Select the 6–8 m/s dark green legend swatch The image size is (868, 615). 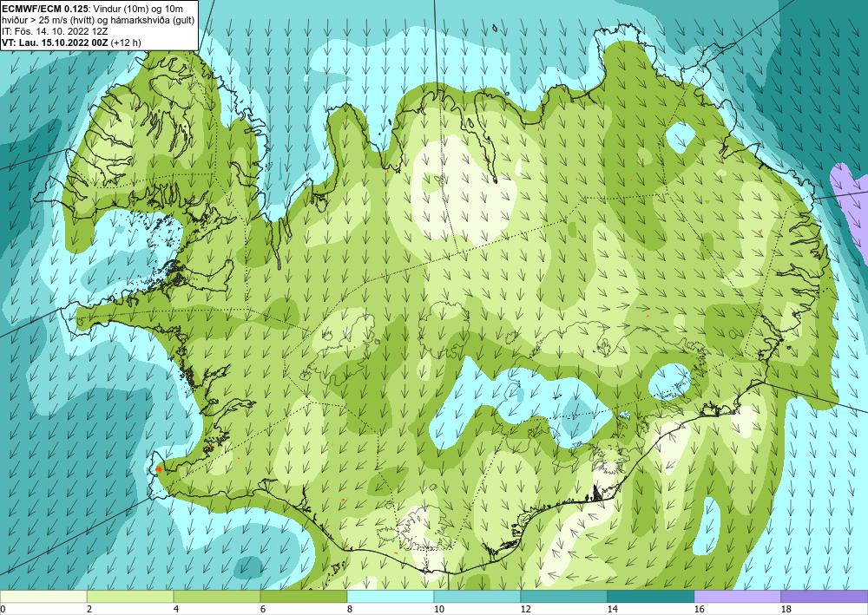click(304, 597)
